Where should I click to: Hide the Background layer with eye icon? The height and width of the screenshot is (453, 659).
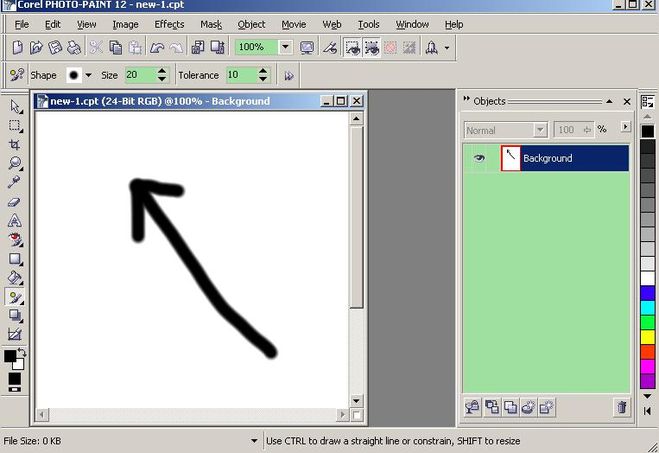(479, 158)
